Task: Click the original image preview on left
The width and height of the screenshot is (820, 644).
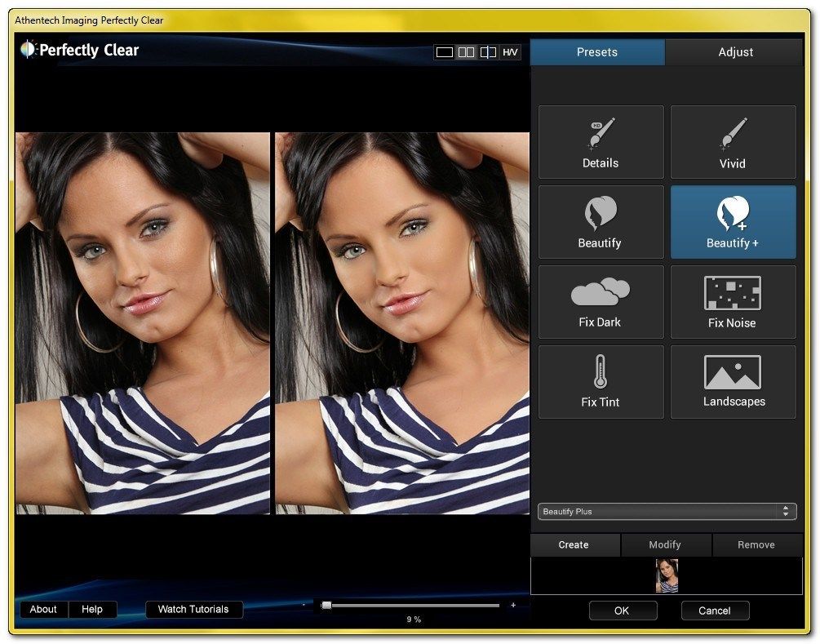Action: click(143, 323)
